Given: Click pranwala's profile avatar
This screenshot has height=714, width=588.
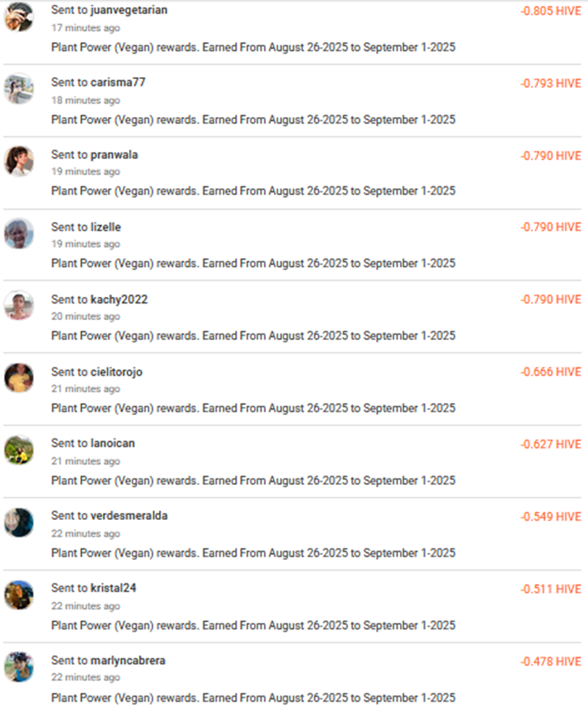Looking at the screenshot, I should [x=19, y=161].
